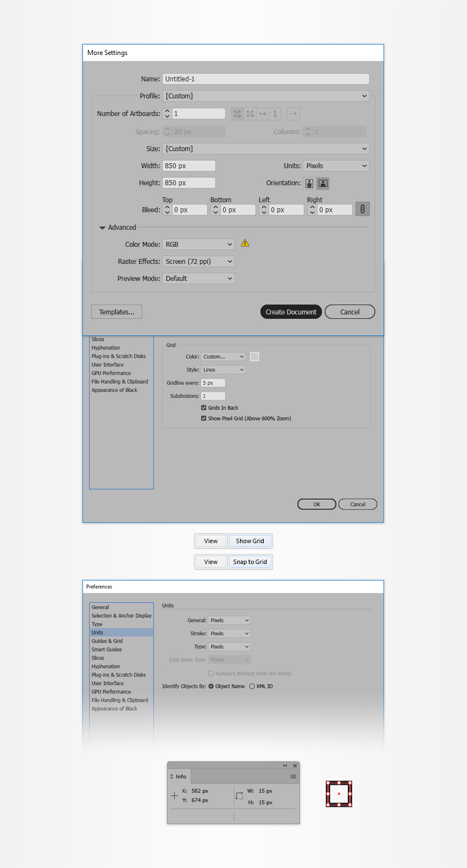Click the Top bleed value field

click(x=190, y=210)
